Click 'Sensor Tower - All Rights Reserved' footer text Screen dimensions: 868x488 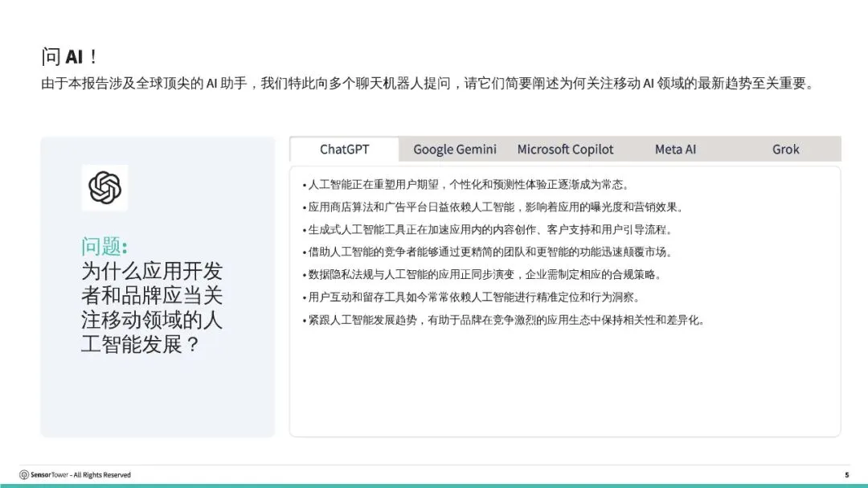pyautogui.click(x=81, y=474)
